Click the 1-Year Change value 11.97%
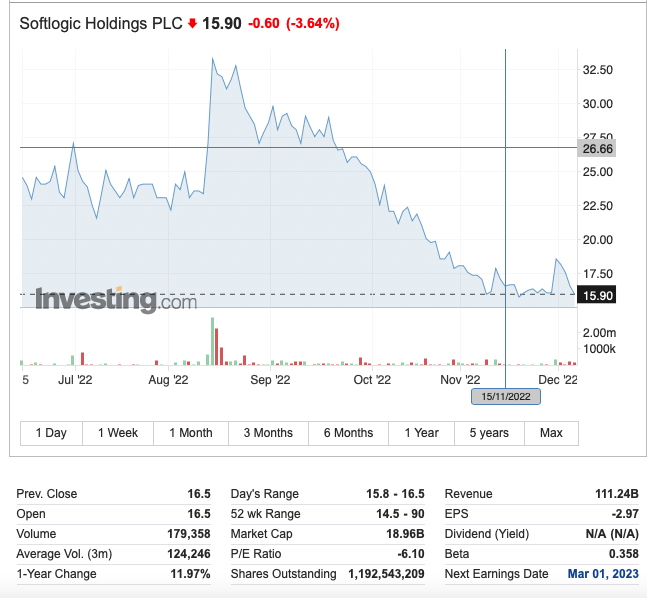Image resolution: width=647 pixels, height=598 pixels. pos(190,574)
